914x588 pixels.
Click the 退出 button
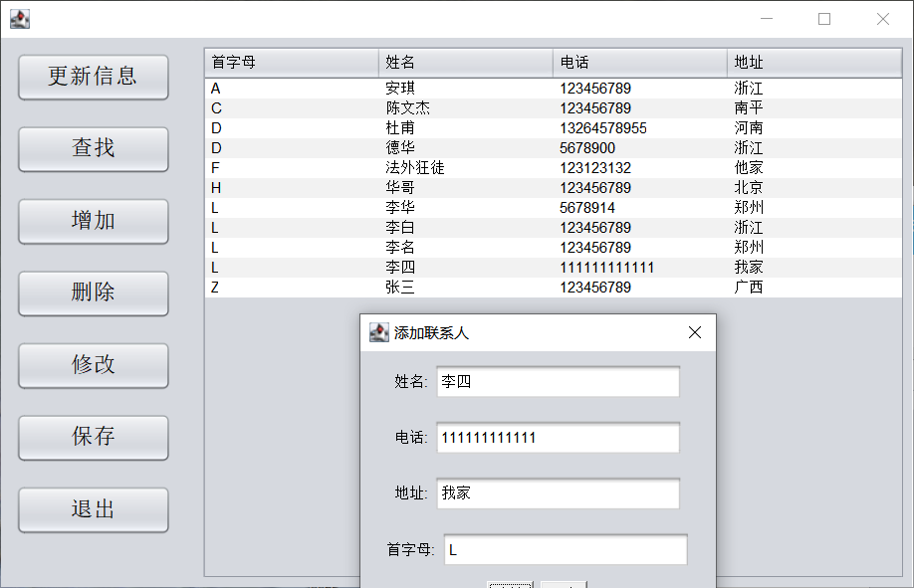click(x=93, y=509)
